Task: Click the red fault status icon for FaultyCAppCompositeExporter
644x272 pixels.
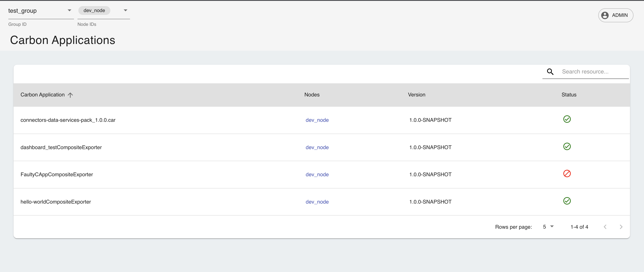Action: click(x=567, y=174)
